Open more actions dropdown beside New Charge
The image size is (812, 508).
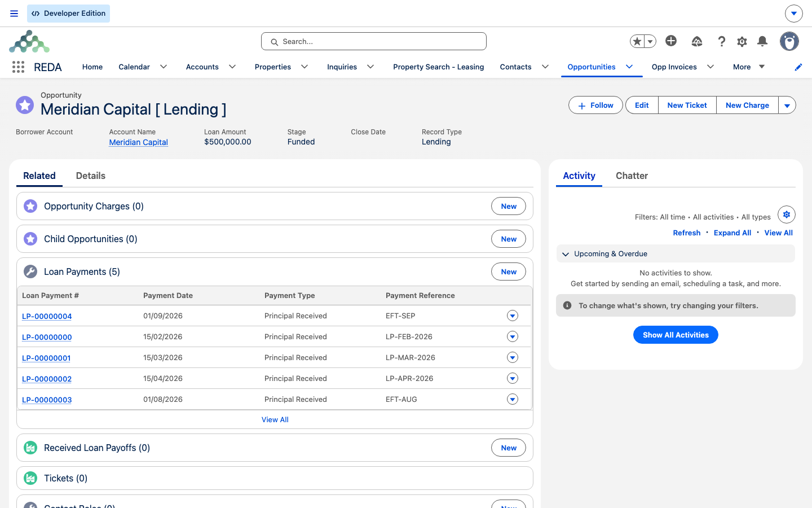(x=787, y=105)
